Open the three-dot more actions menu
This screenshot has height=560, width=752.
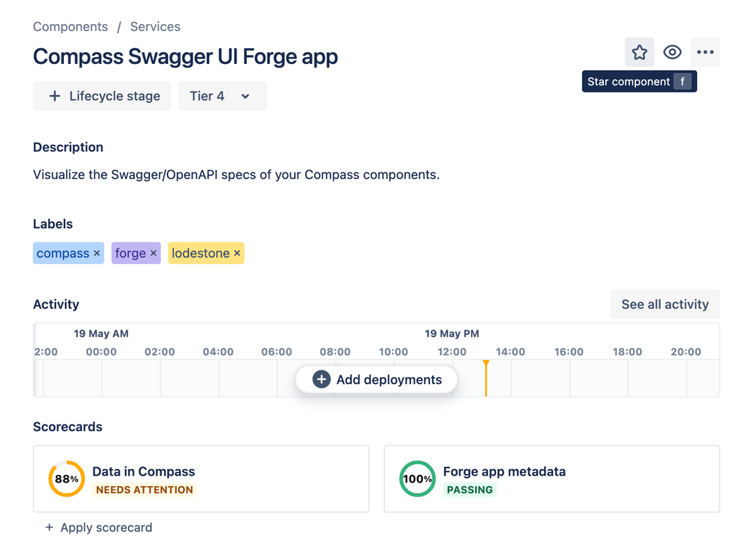[705, 52]
